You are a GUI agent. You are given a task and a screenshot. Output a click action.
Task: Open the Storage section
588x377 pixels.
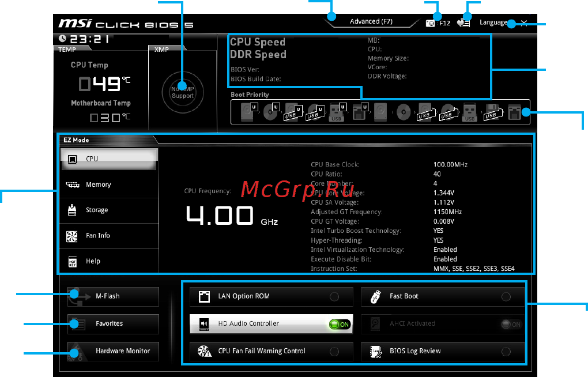(109, 210)
